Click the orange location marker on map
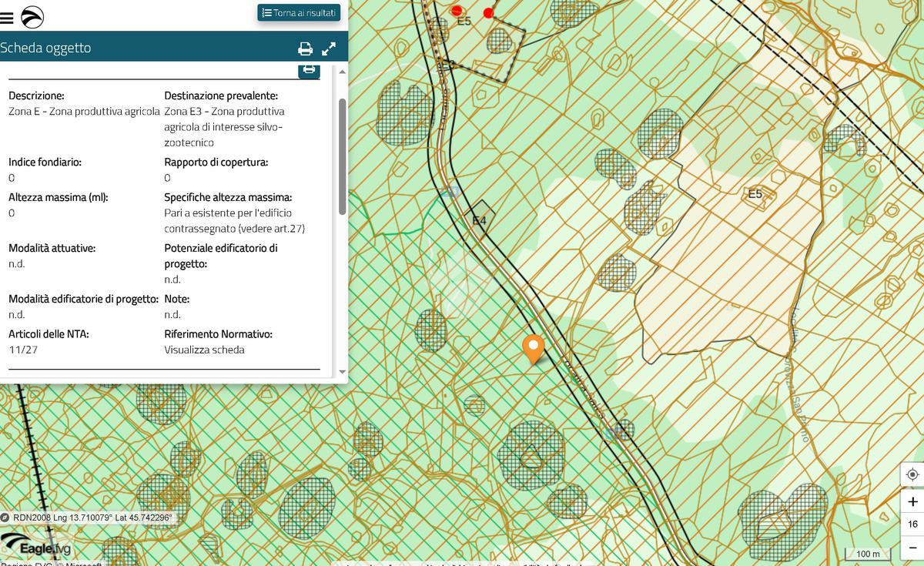The width and height of the screenshot is (924, 566). pos(533,348)
